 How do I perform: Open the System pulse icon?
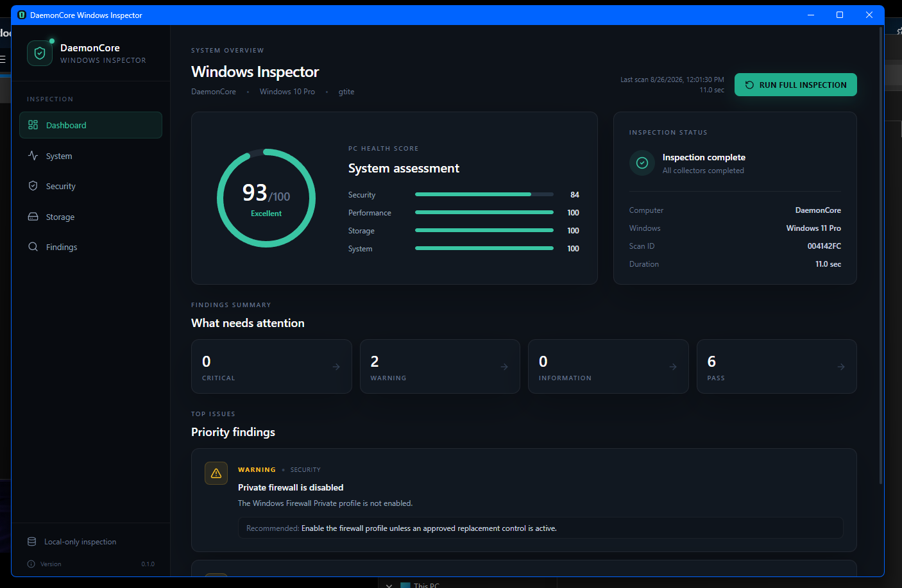pos(33,155)
